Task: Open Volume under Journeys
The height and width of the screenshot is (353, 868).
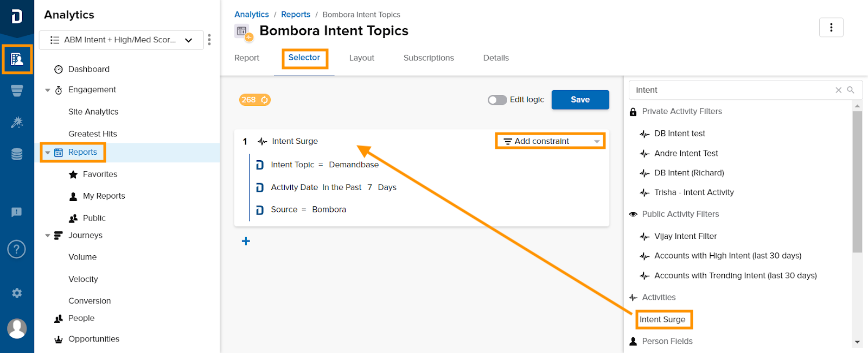Action: coord(82,257)
